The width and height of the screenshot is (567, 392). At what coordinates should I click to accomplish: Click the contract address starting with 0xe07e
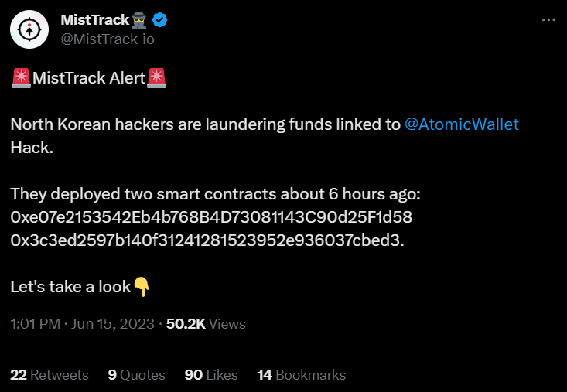[211, 217]
